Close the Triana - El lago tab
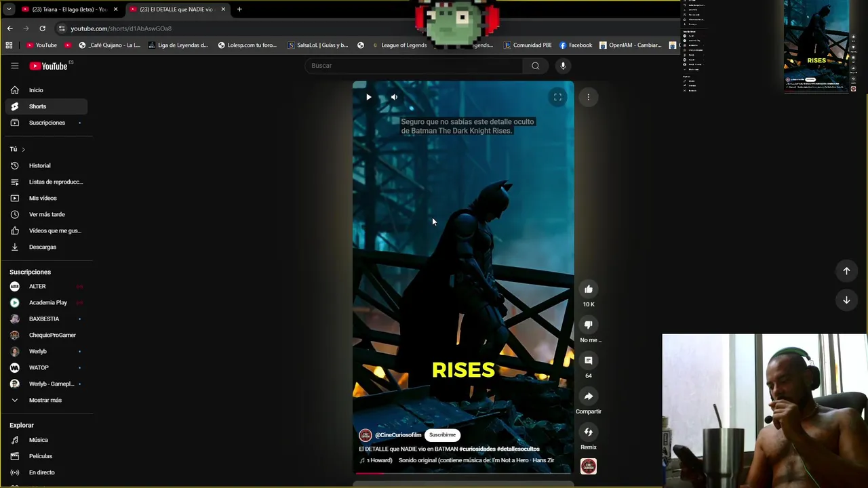This screenshot has width=868, height=488. click(116, 9)
